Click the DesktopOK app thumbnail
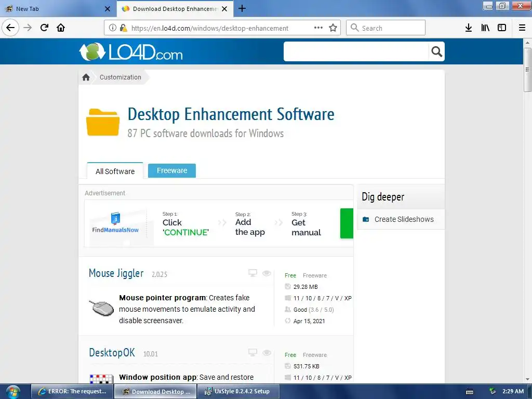This screenshot has width=532, height=399. pyautogui.click(x=101, y=379)
